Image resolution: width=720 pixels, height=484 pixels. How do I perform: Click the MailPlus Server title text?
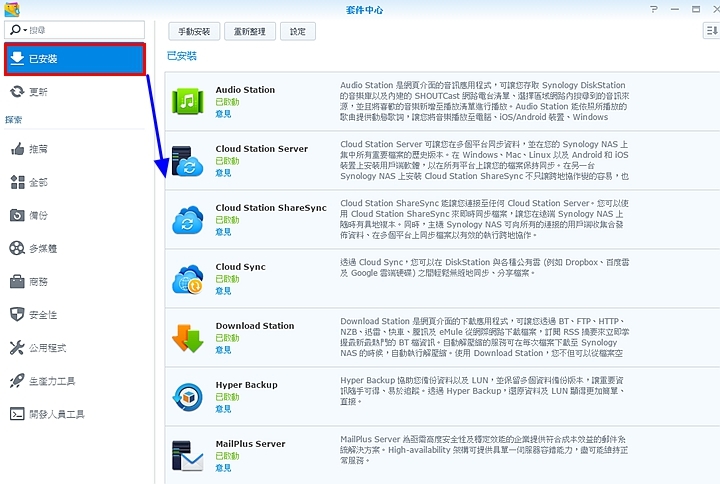point(250,444)
